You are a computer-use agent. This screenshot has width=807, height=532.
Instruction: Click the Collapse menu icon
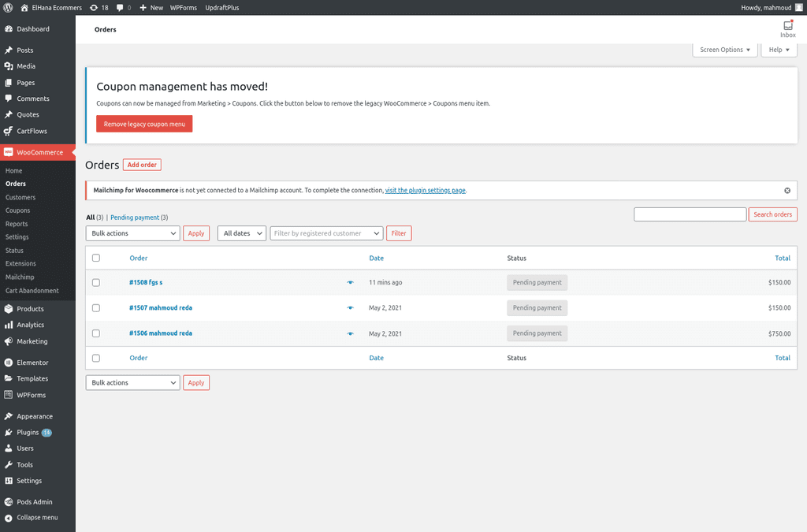9,518
